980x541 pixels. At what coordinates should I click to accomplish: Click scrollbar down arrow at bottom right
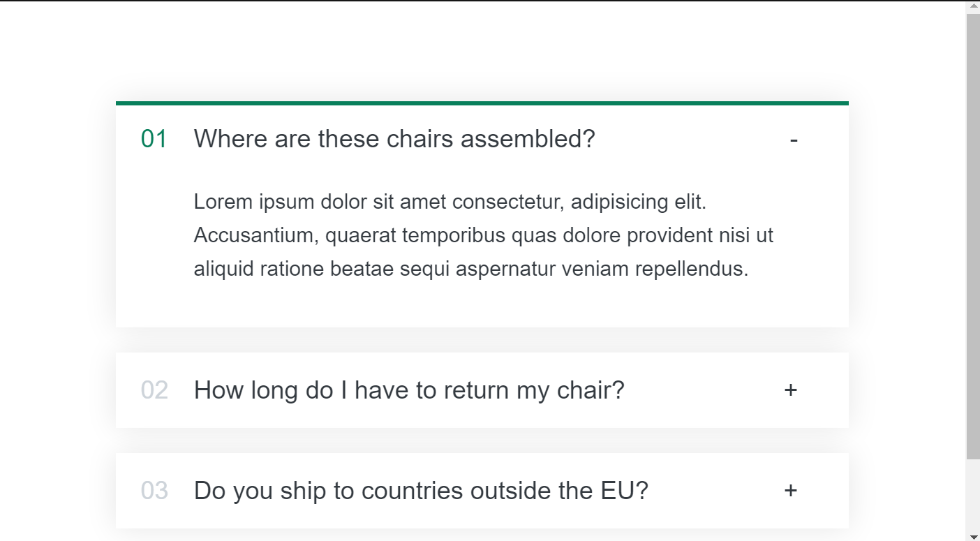pyautogui.click(x=972, y=535)
